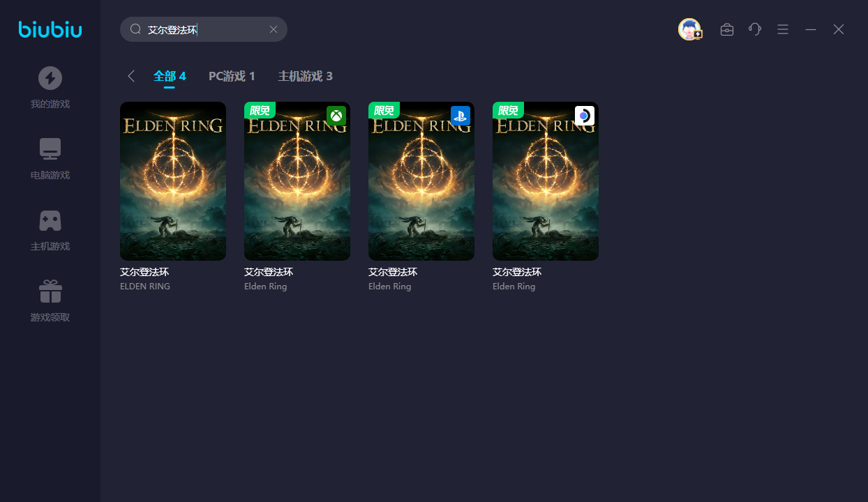This screenshot has height=502, width=868.
Task: Select the Xbox Elden Ring cover
Action: 297,181
